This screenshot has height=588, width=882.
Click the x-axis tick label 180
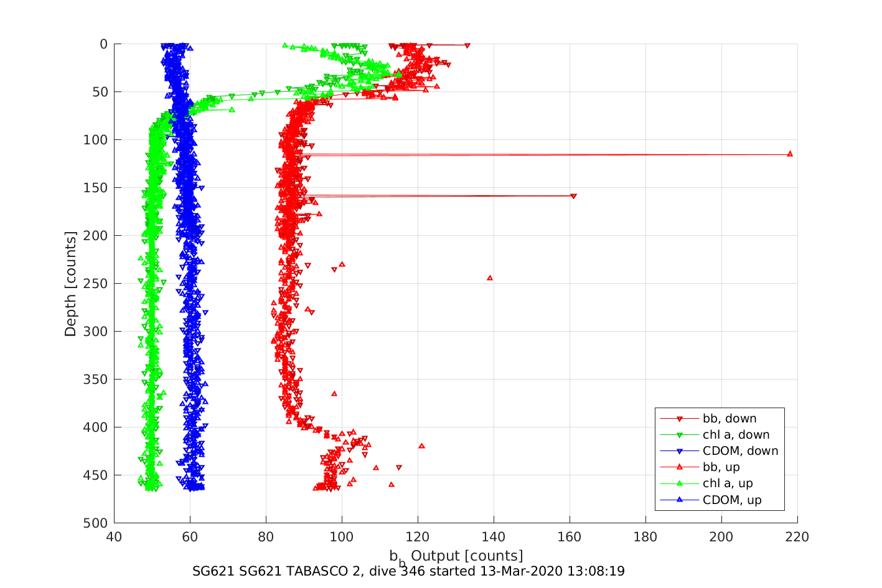click(x=645, y=537)
